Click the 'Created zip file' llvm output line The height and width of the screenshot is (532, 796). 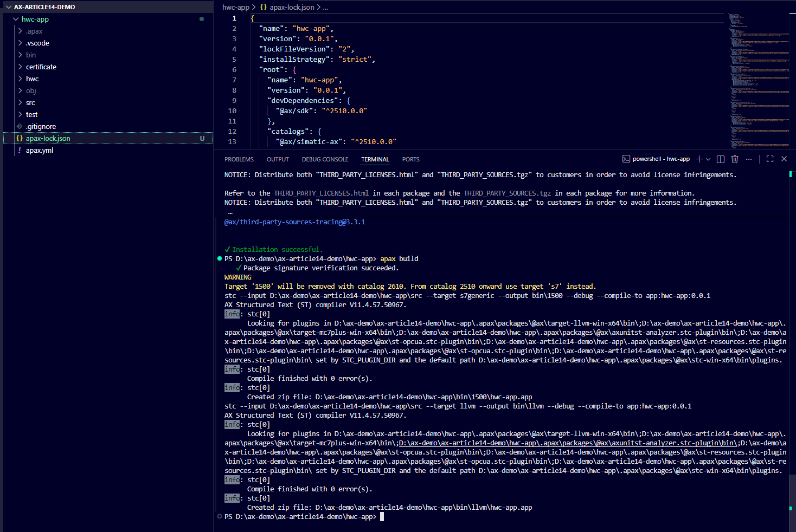[x=390, y=507]
